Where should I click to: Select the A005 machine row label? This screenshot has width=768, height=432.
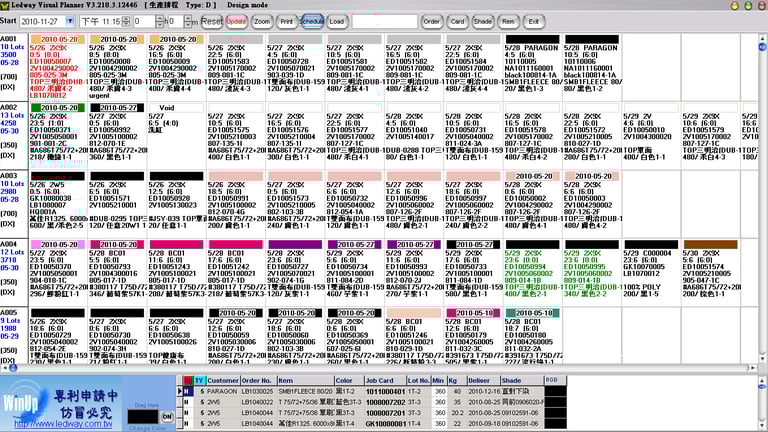(8, 312)
